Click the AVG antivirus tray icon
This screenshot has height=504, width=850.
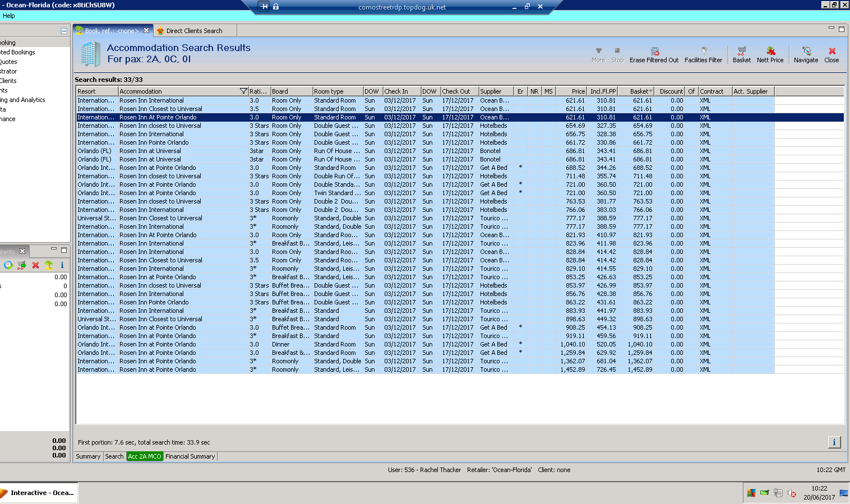pos(751,493)
